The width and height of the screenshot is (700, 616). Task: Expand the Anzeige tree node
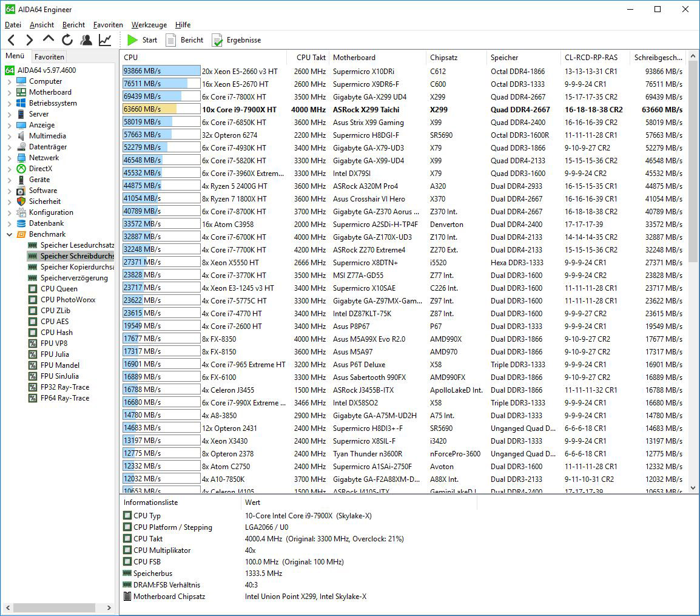click(x=9, y=126)
